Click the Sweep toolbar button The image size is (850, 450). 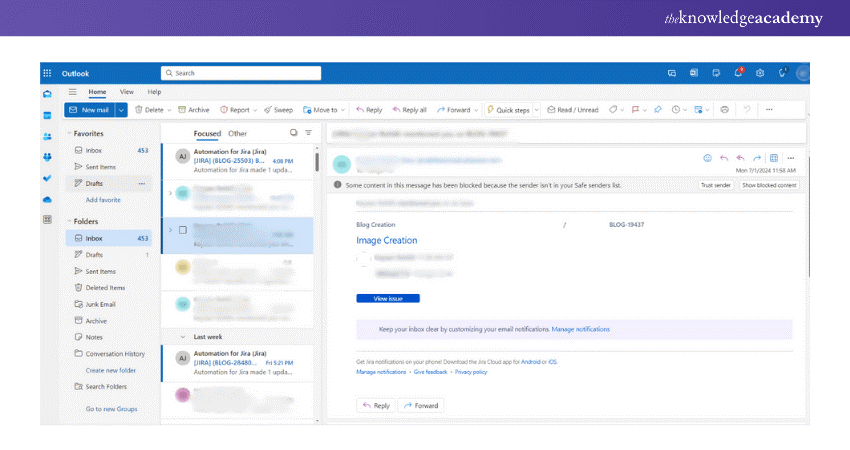[x=278, y=110]
